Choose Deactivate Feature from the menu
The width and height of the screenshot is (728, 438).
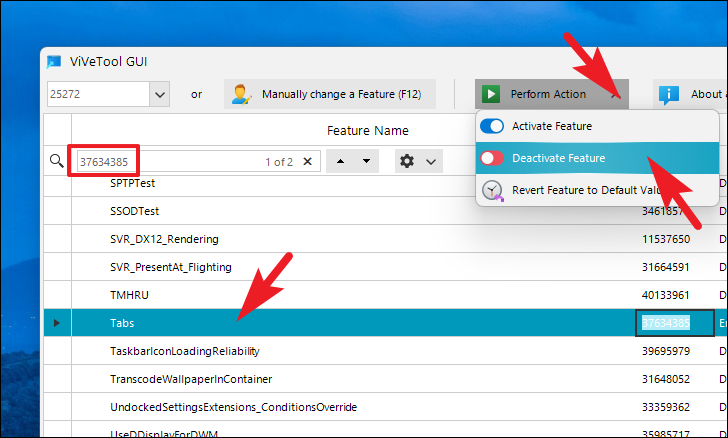click(x=597, y=158)
